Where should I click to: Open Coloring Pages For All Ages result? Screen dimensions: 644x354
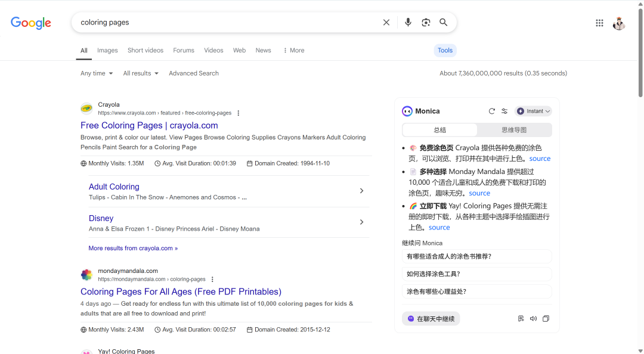point(181,291)
